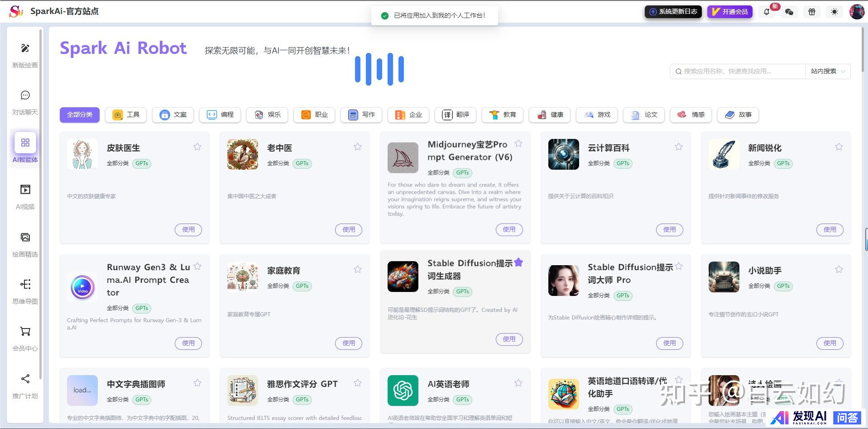
Task: Open the 新版绘画 drawing tool in sidebar
Action: 25,48
